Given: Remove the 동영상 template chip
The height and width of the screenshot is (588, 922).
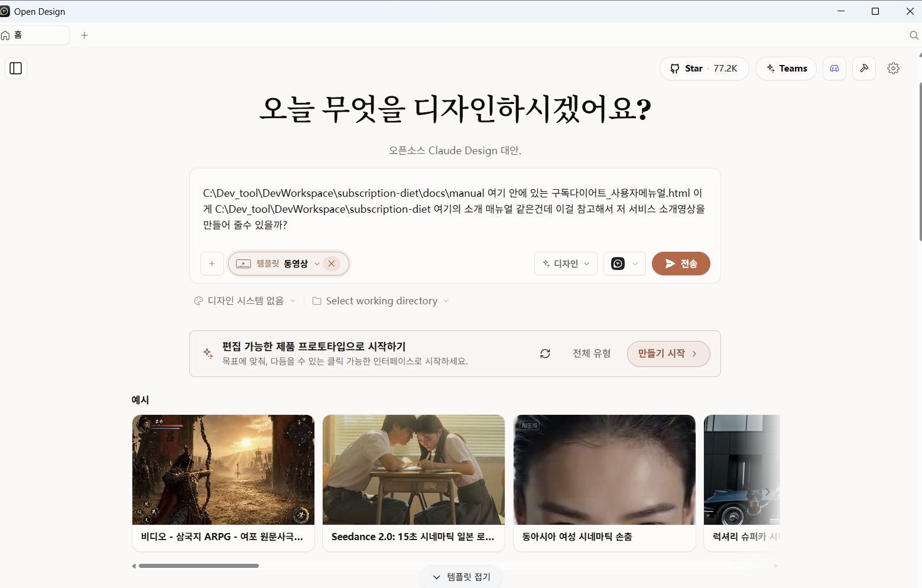Looking at the screenshot, I should (x=332, y=264).
